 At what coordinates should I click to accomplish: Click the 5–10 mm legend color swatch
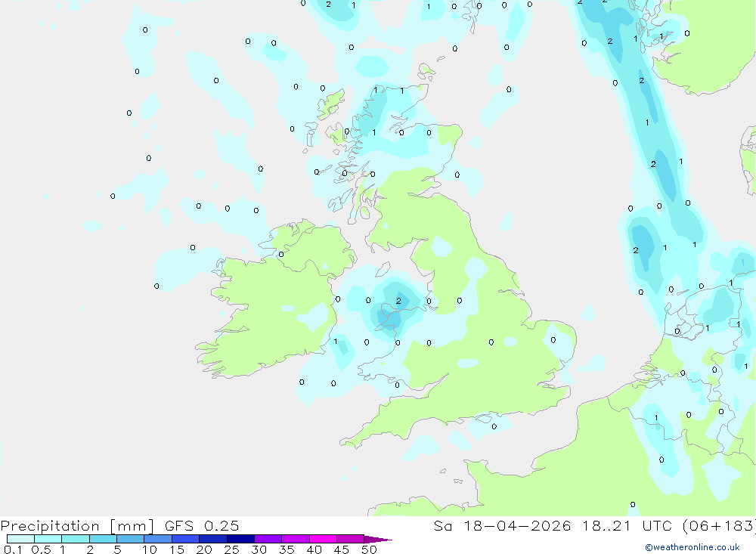pos(130,539)
